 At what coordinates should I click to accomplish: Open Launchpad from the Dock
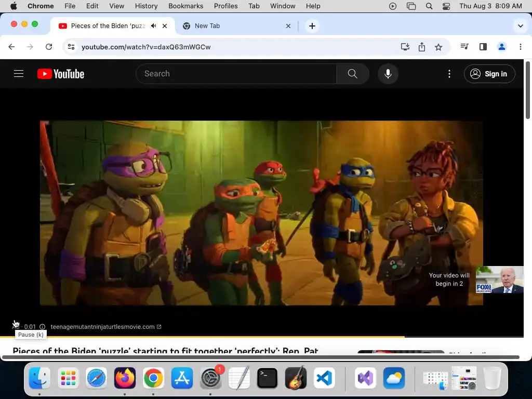coord(68,378)
